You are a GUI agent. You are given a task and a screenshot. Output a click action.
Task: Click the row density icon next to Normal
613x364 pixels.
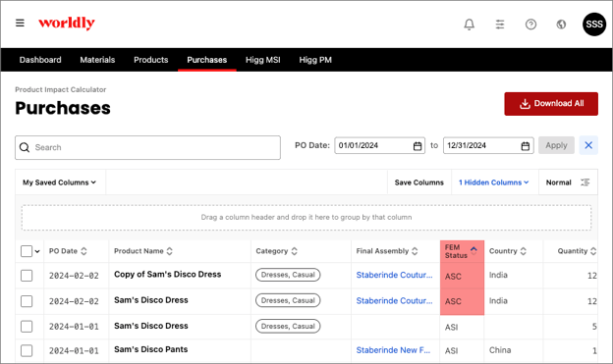pyautogui.click(x=585, y=182)
